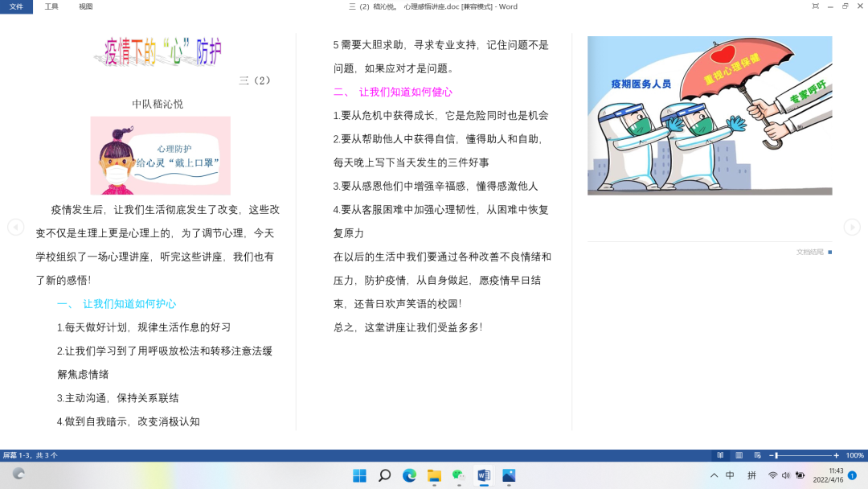Click the medical staff cartoon image
The width and height of the screenshot is (868, 489).
pyautogui.click(x=710, y=115)
